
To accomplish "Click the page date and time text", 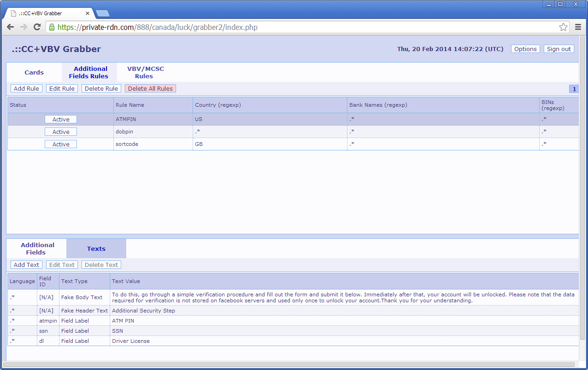I will click(x=450, y=49).
